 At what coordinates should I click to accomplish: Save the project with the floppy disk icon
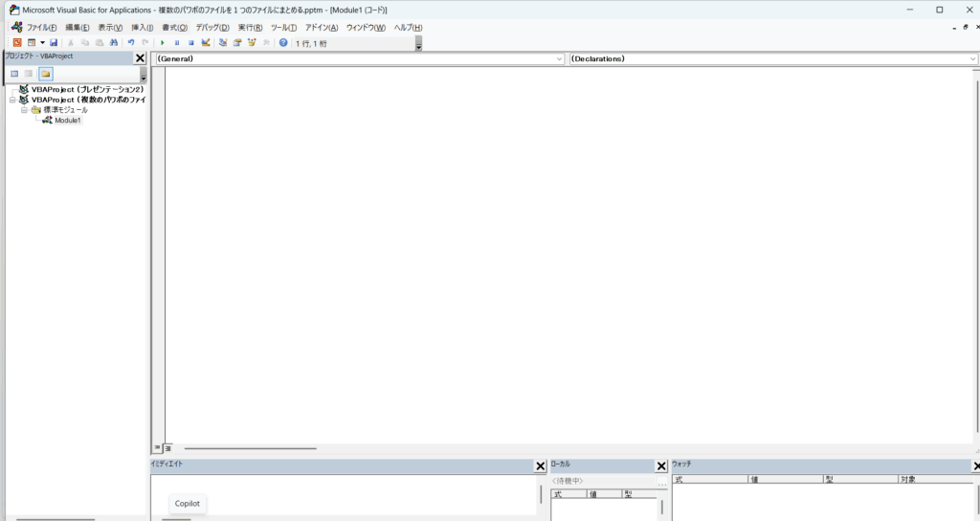(x=54, y=43)
